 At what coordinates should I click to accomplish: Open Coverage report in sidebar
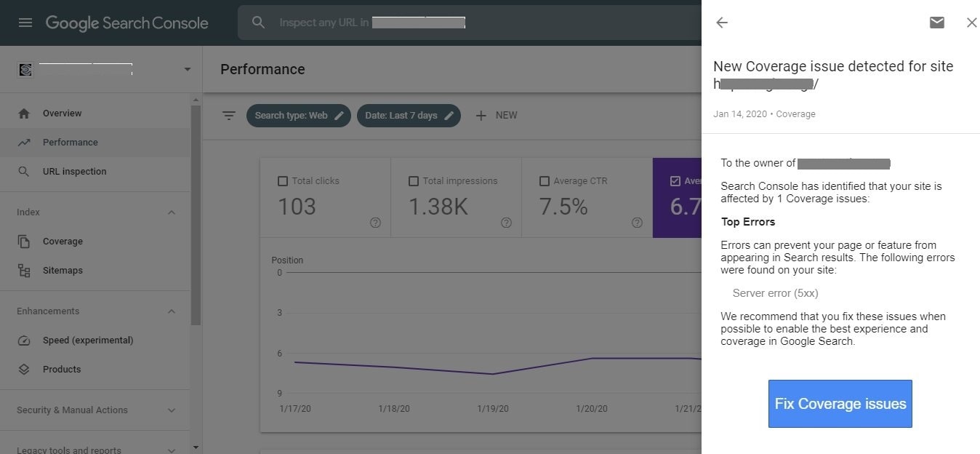pyautogui.click(x=63, y=242)
